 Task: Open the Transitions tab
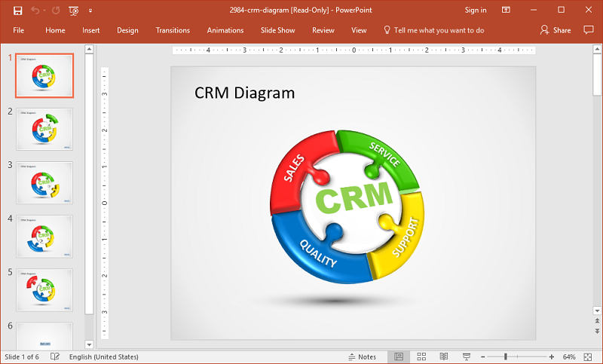coord(173,30)
